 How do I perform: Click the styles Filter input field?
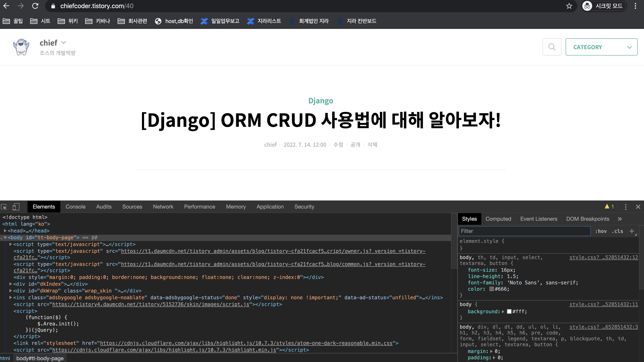coord(524,231)
